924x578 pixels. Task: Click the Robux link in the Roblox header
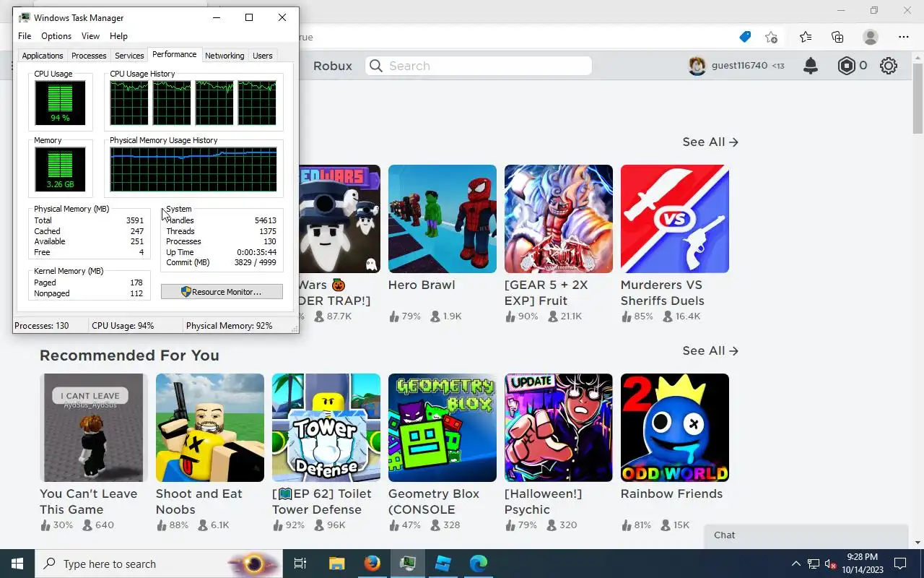pyautogui.click(x=333, y=66)
